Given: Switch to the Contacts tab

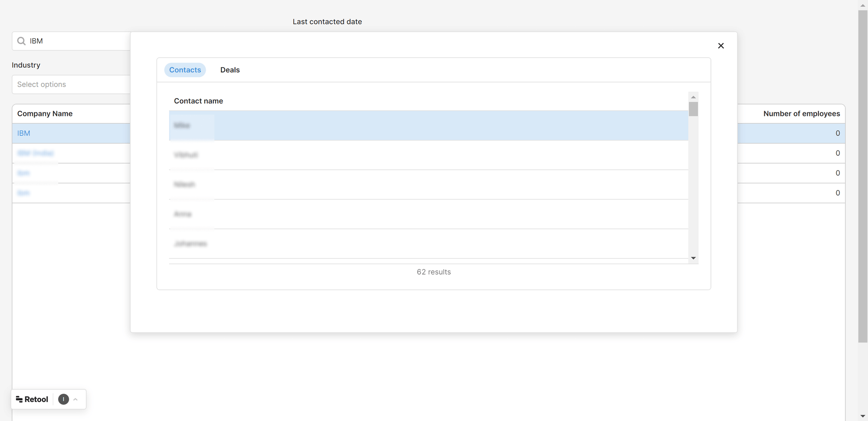Looking at the screenshot, I should [185, 69].
